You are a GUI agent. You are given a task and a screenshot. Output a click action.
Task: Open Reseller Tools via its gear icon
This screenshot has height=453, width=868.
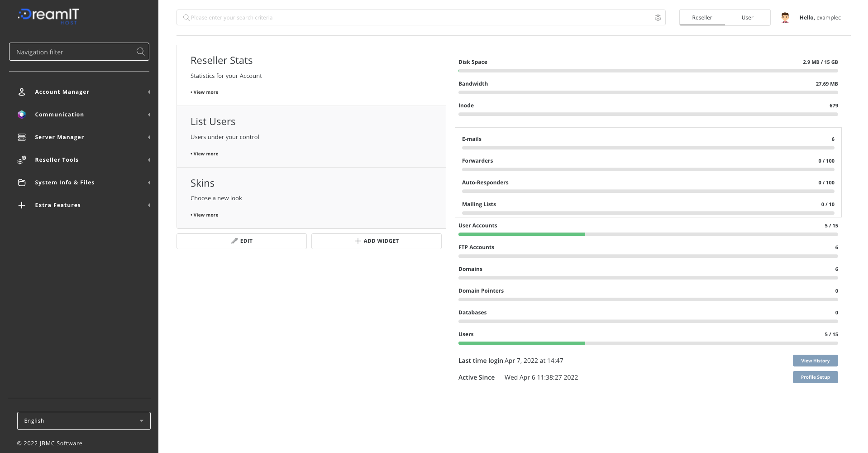coord(21,159)
